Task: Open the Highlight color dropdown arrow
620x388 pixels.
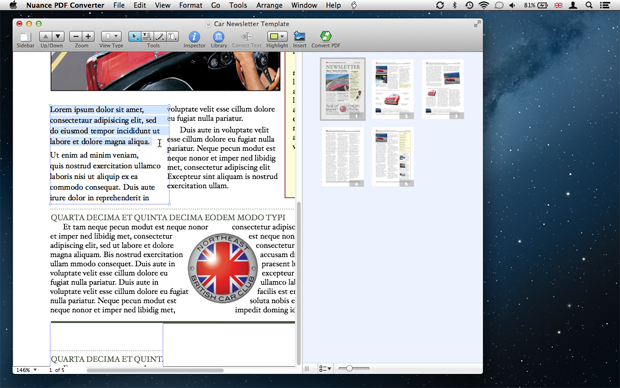Action: [283, 37]
